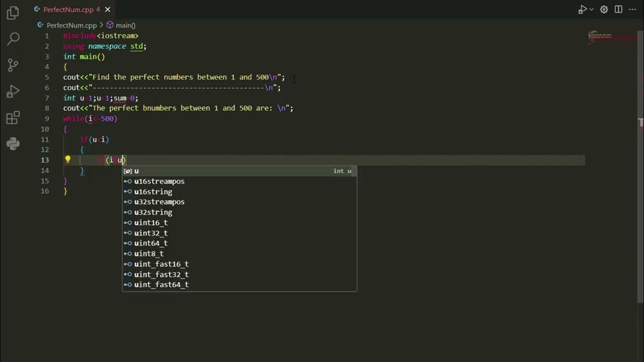Image resolution: width=644 pixels, height=362 pixels.
Task: Click the split editor right icon
Action: (x=618, y=10)
